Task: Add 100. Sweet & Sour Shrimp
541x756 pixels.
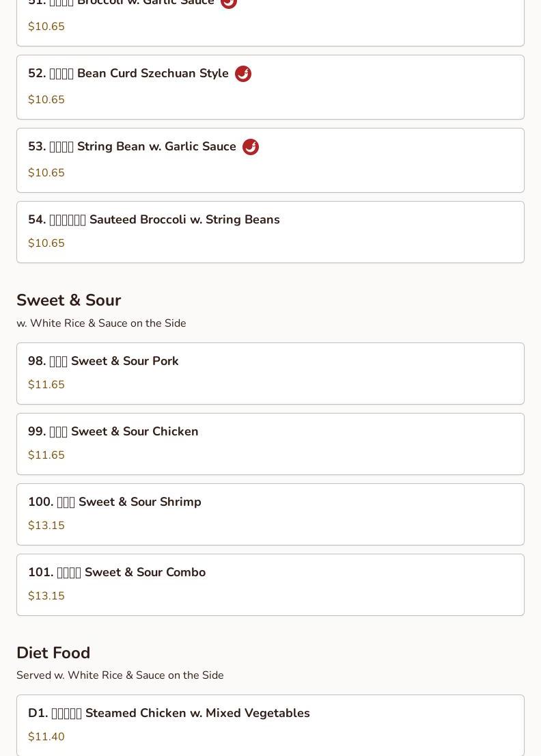Action: click(x=270, y=515)
